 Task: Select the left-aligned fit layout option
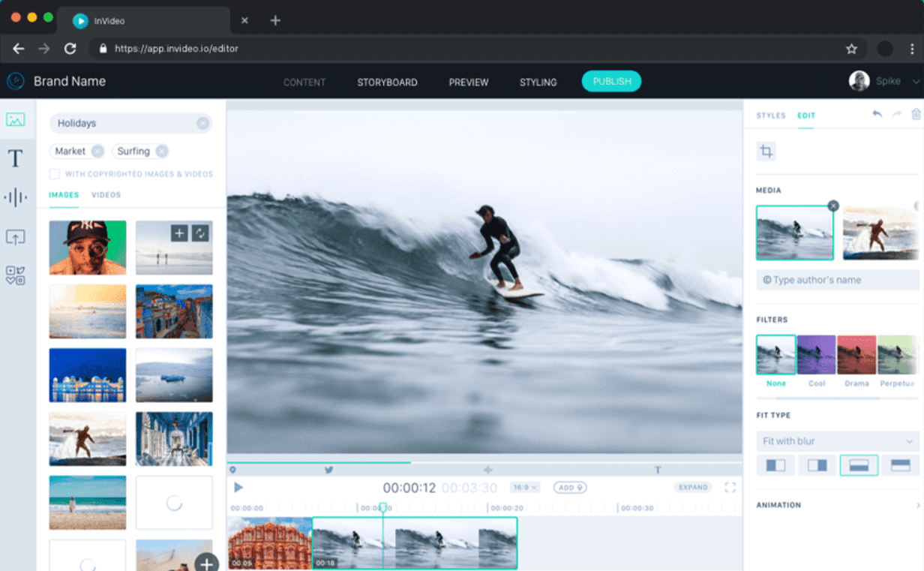click(775, 465)
